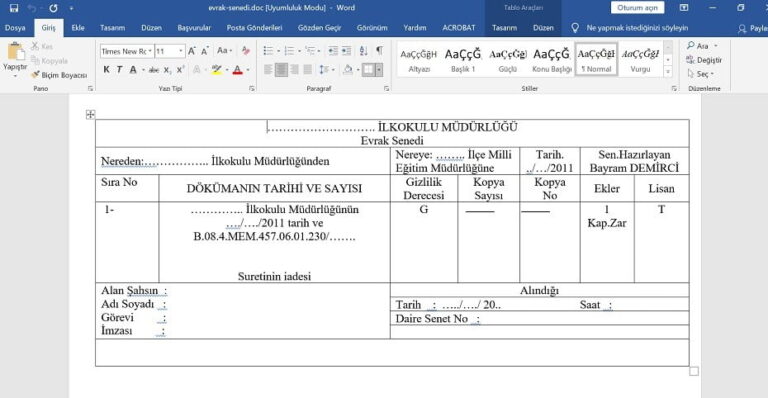Expand the Yapıştır paste options arrow
Image resolution: width=768 pixels, height=398 pixels.
[x=15, y=76]
